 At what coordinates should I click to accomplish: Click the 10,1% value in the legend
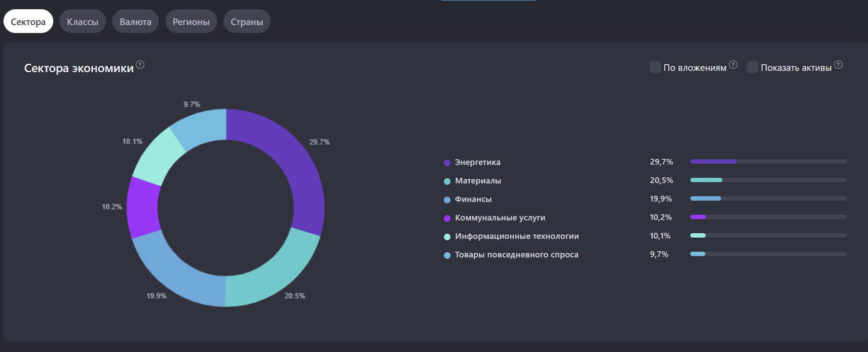660,236
